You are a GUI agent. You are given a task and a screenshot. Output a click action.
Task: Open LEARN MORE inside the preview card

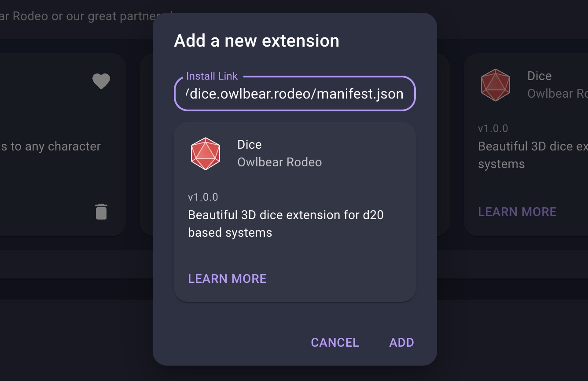(x=227, y=278)
